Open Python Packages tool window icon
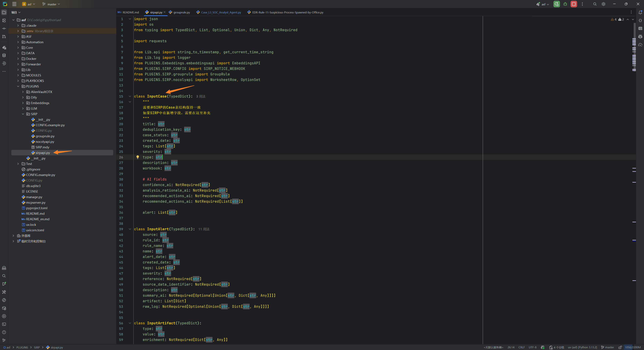This screenshot has width=644, height=350. tap(4, 308)
